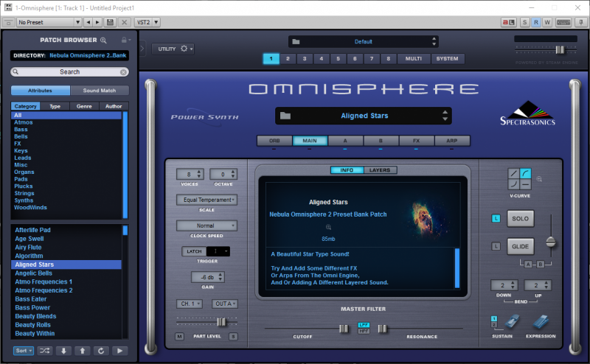
Task: Select the HPF master filter type
Action: click(x=364, y=331)
